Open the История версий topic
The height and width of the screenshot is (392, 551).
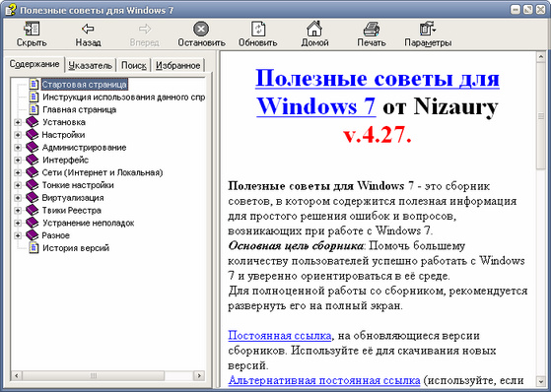pos(76,248)
